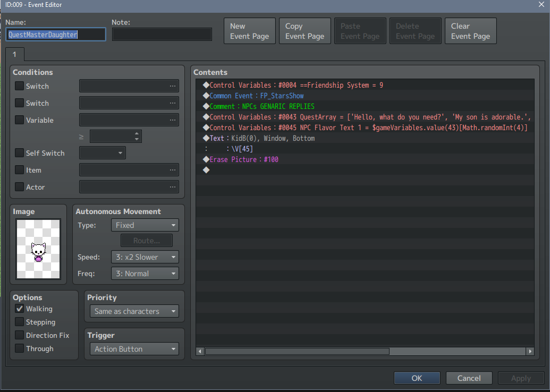The height and width of the screenshot is (392, 550).
Task: Click the Contents horizontal scrollbar
Action: [x=298, y=352]
